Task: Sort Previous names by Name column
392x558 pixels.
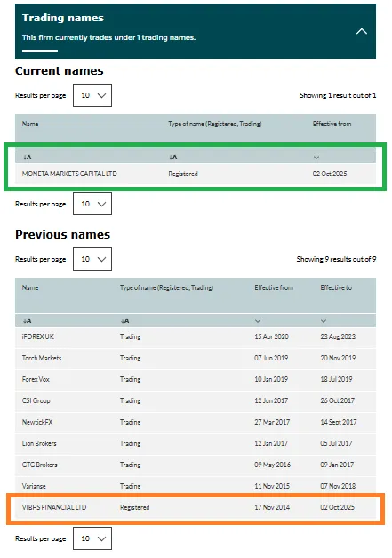Action: pyautogui.click(x=27, y=320)
